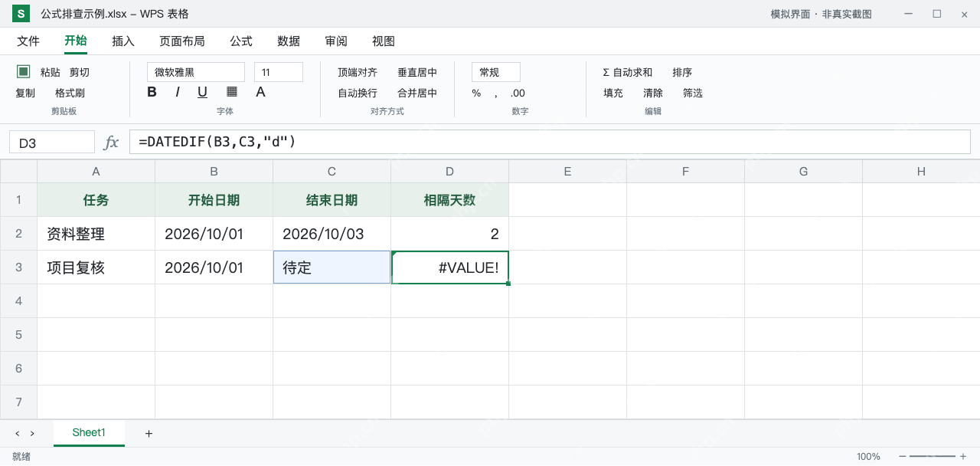Switch to the 数据 ribbon tab
Screen dimensions: 980x466
289,41
